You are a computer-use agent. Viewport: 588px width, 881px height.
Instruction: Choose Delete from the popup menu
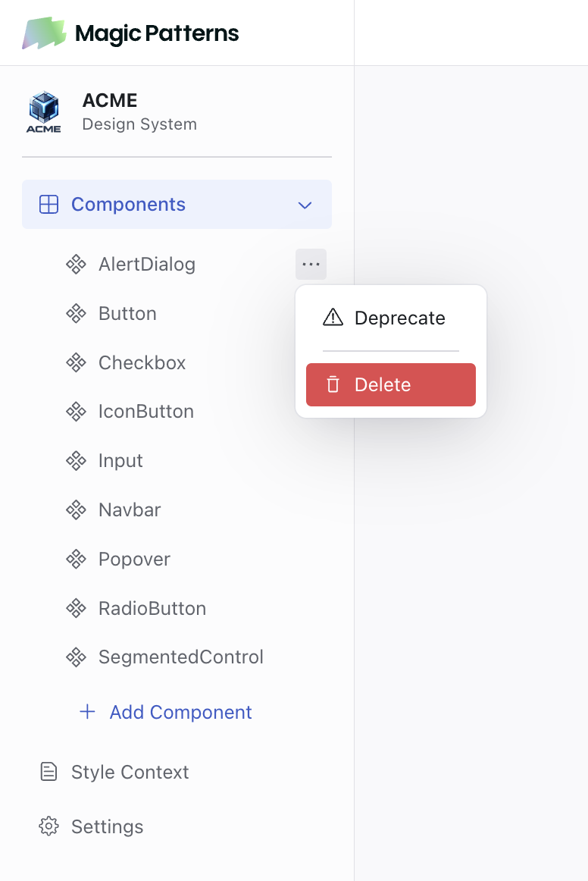pyautogui.click(x=391, y=385)
